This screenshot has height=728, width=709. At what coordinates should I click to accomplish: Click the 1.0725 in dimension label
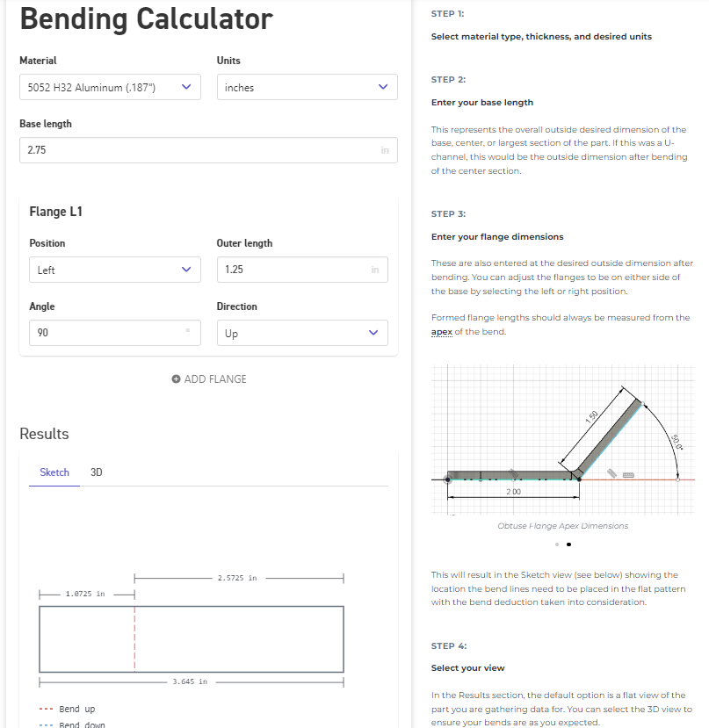(x=85, y=595)
